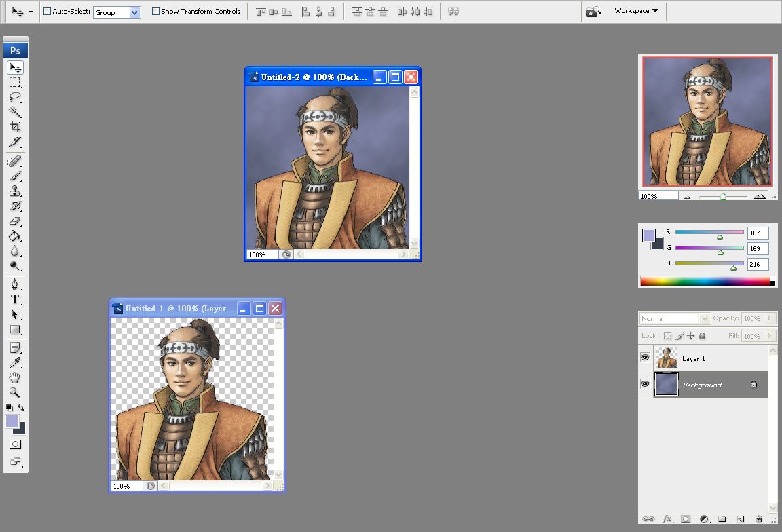Select the Eyedropper tool
The height and width of the screenshot is (532, 782).
pos(15,362)
